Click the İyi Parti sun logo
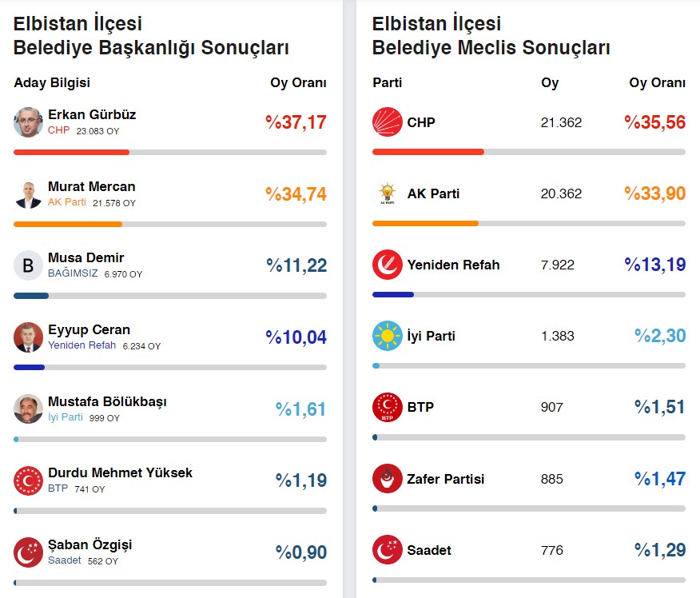This screenshot has width=700, height=598. pyautogui.click(x=388, y=336)
